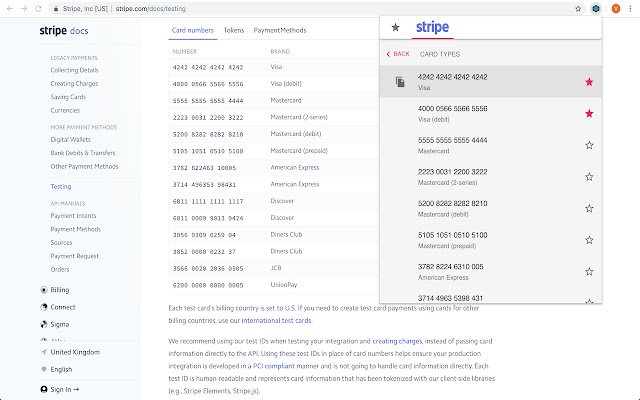
Task: Select 3566 0020 2036 0505 JCB number
Action: click(208, 269)
